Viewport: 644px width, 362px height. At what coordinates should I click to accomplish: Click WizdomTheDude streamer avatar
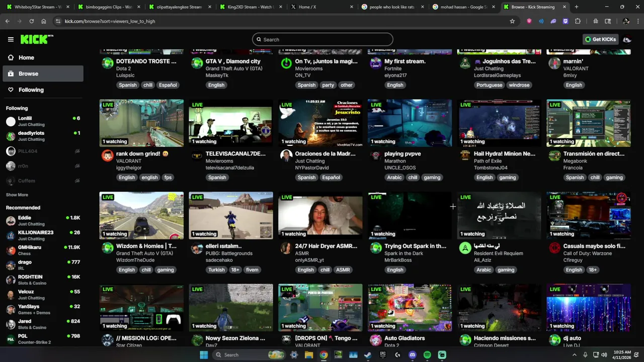click(108, 248)
